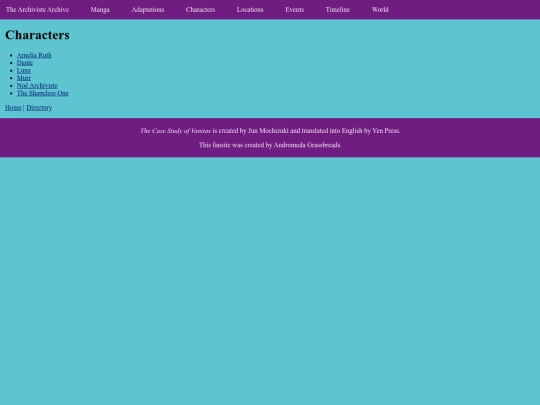540x405 pixels.
Task: Open the Dante character link
Action: [x=25, y=63]
